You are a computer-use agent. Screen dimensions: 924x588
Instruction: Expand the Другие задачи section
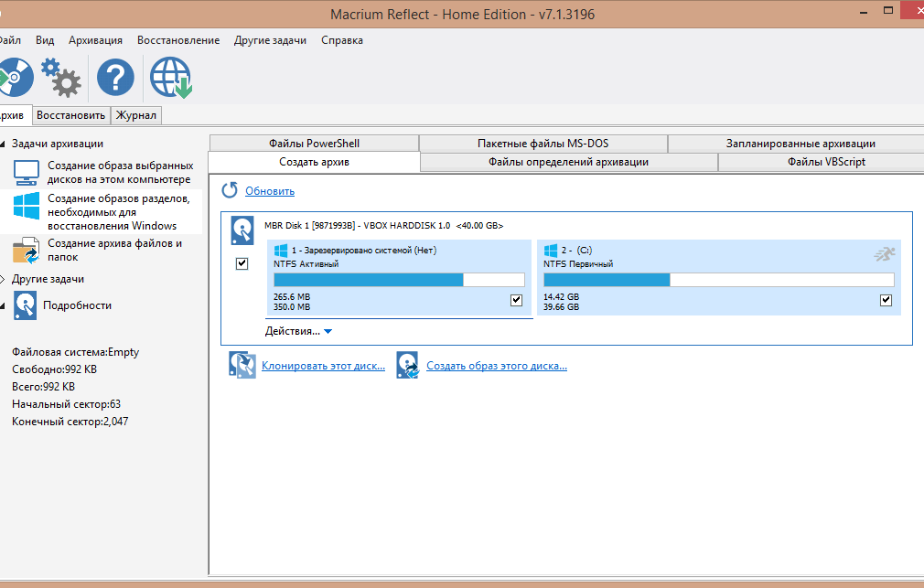coord(3,279)
